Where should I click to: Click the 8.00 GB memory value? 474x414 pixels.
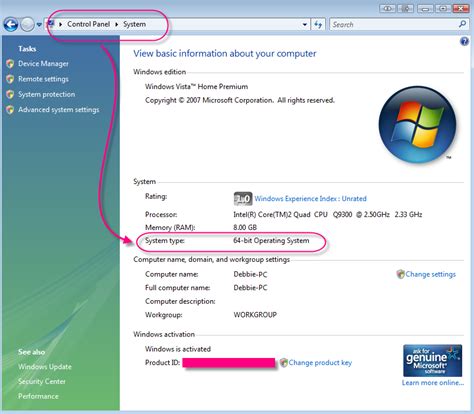pyautogui.click(x=245, y=228)
